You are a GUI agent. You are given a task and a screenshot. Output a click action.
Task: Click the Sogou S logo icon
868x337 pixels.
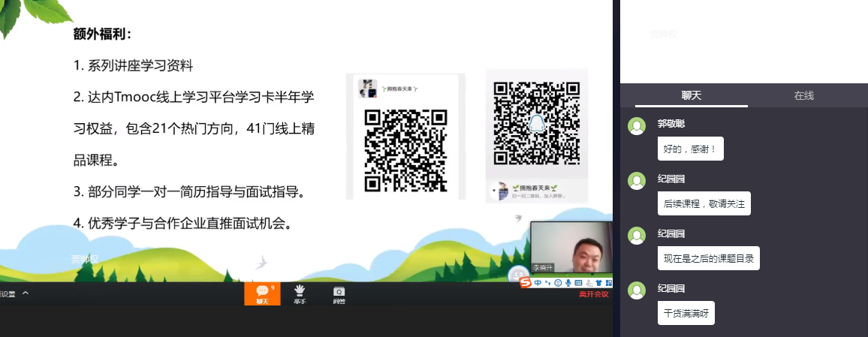526,283
